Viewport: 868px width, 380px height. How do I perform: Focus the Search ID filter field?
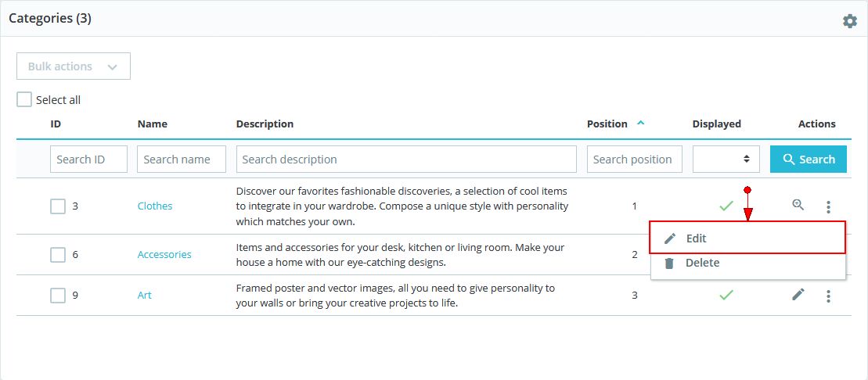pos(88,159)
